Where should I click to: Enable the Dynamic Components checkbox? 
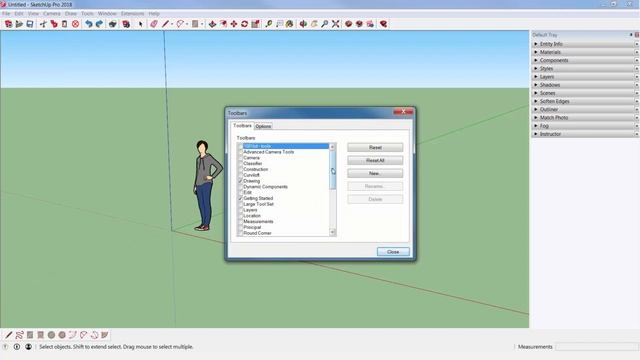240,187
